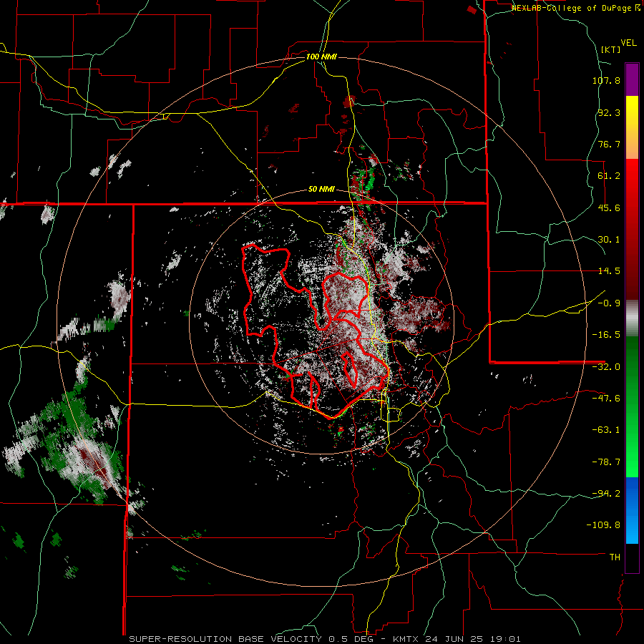Click the [KT] units label
The width and height of the screenshot is (644, 644).
tap(611, 49)
